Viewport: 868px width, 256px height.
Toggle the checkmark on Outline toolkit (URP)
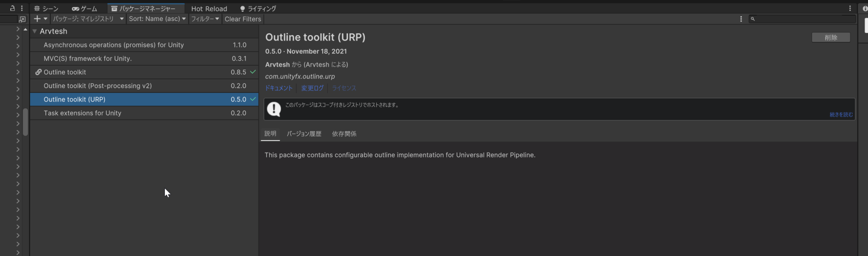pos(253,99)
